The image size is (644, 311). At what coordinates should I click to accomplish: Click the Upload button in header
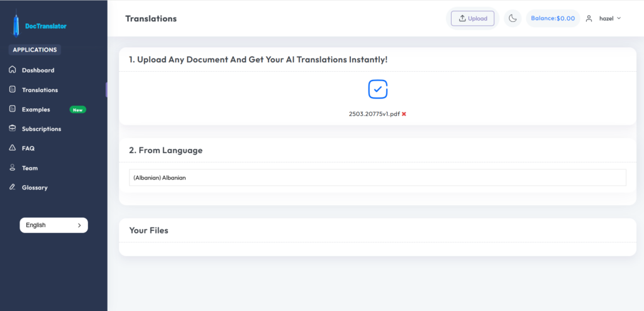[x=473, y=18]
